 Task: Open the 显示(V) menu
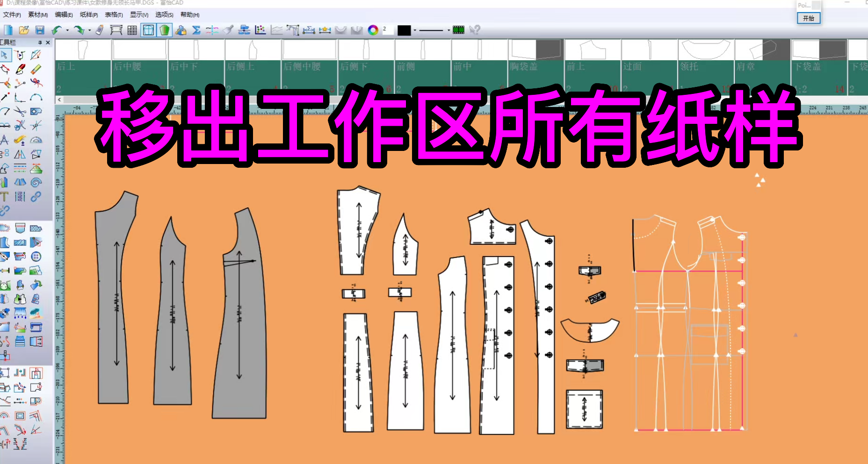tap(139, 15)
